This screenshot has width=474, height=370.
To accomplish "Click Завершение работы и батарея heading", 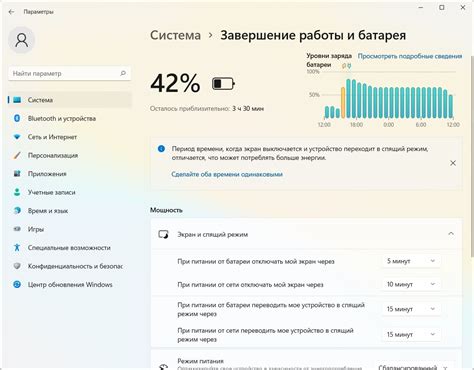I will click(313, 35).
